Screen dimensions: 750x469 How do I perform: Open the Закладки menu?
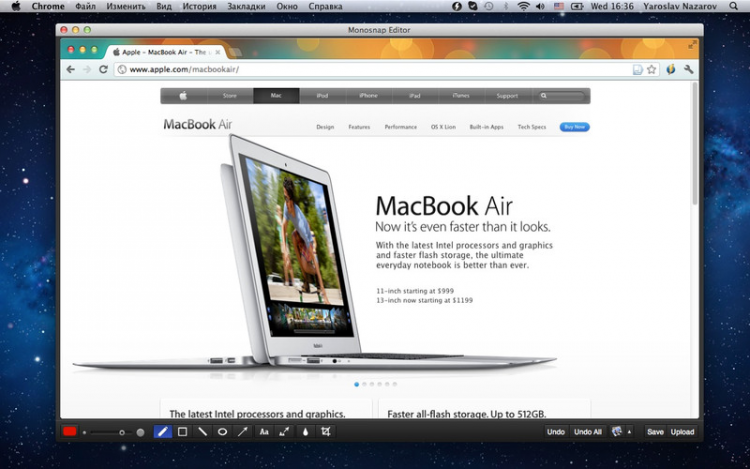(x=247, y=6)
